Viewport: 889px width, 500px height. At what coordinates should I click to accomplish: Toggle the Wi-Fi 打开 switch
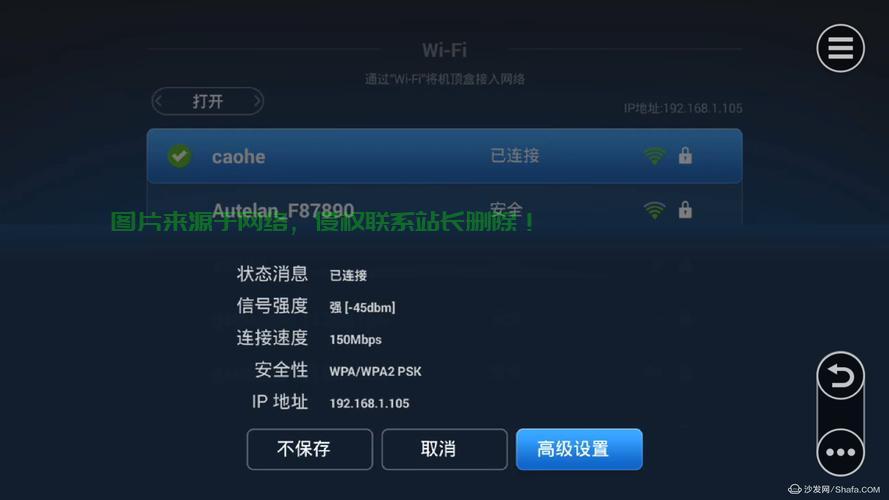[x=208, y=101]
